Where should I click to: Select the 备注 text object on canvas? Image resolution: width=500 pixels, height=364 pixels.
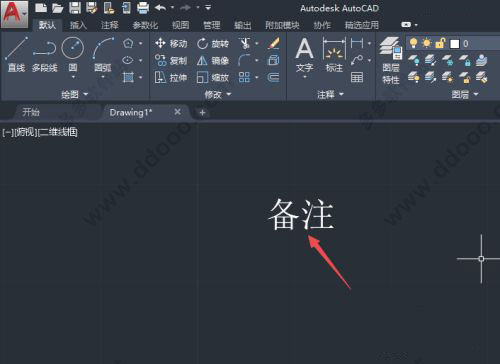coord(301,214)
